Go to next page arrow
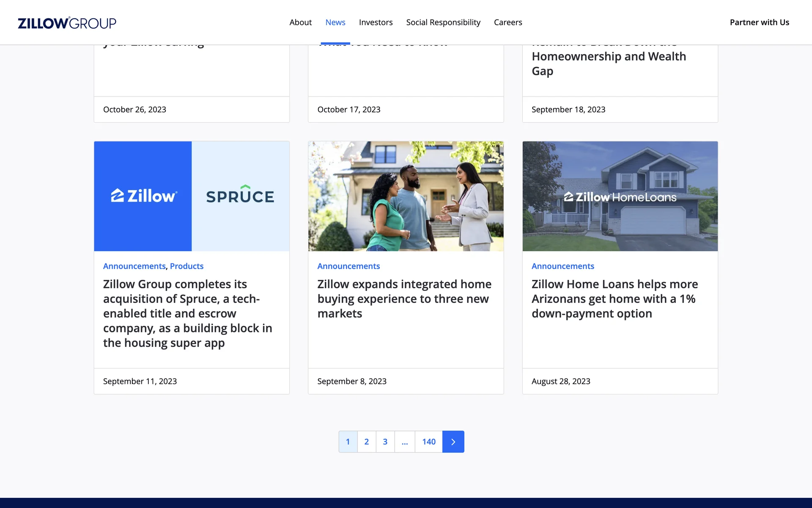Screen dimensions: 812x508 coord(453,442)
